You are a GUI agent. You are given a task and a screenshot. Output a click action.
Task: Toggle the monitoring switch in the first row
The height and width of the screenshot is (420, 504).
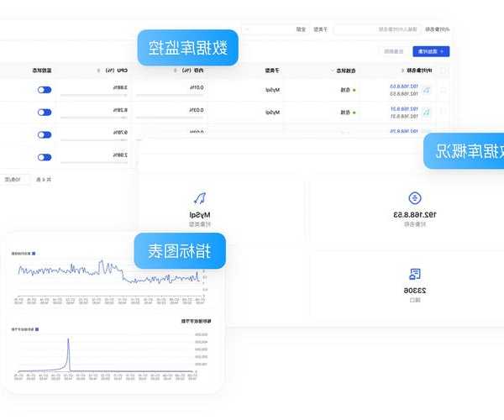[x=45, y=88]
